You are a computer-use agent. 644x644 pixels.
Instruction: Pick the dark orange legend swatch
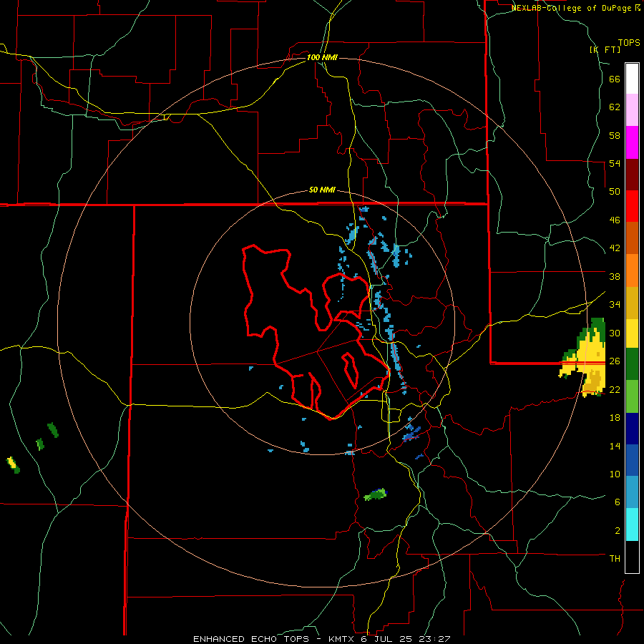pyautogui.click(x=632, y=238)
